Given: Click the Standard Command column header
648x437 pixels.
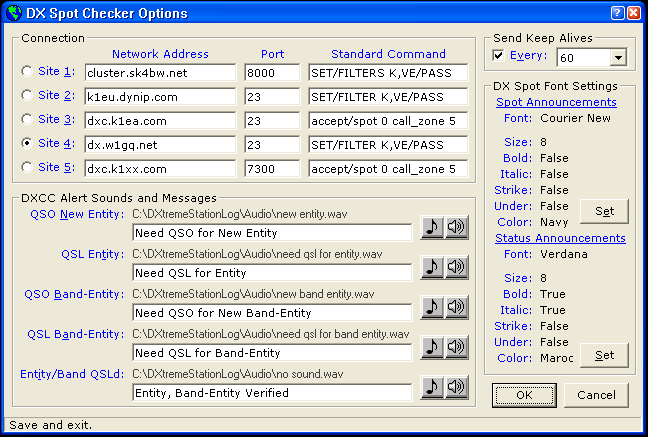Looking at the screenshot, I should (x=388, y=54).
